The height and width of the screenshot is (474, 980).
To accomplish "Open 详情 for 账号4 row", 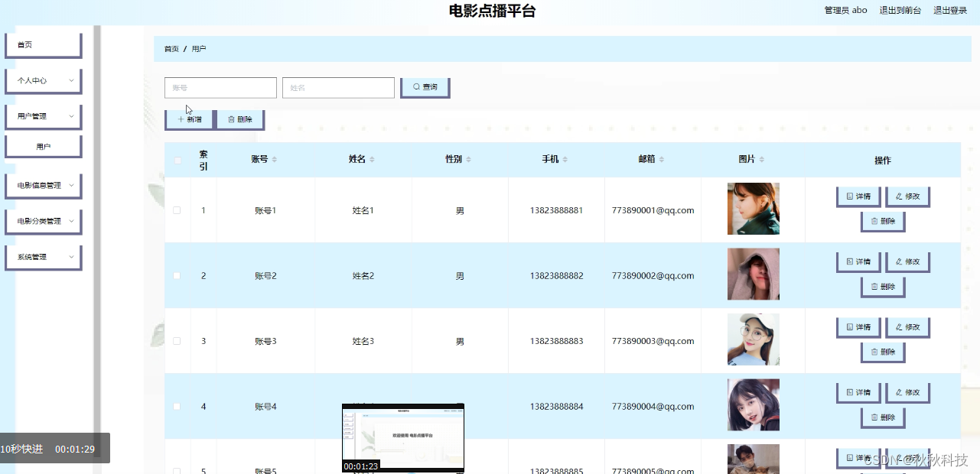I will pos(858,393).
